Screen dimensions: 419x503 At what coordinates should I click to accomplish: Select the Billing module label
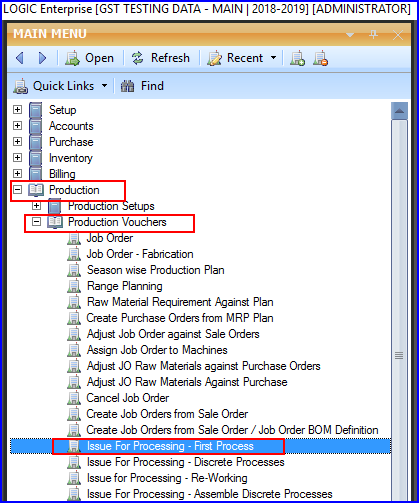click(62, 174)
